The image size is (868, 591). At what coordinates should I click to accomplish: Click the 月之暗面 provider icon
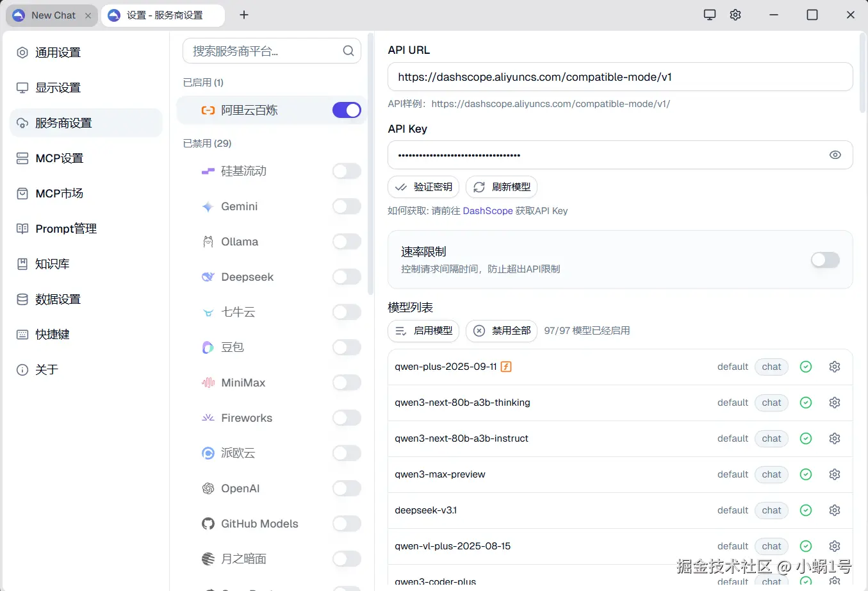click(208, 559)
